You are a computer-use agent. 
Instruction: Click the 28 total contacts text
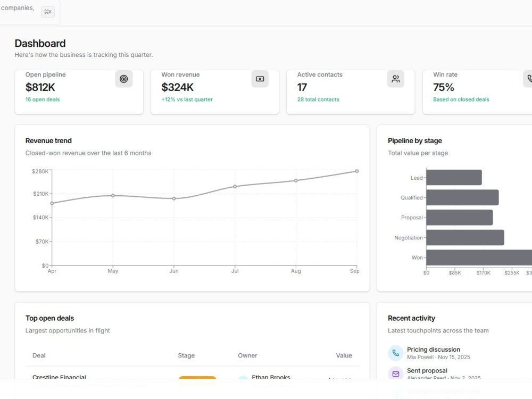pos(318,99)
